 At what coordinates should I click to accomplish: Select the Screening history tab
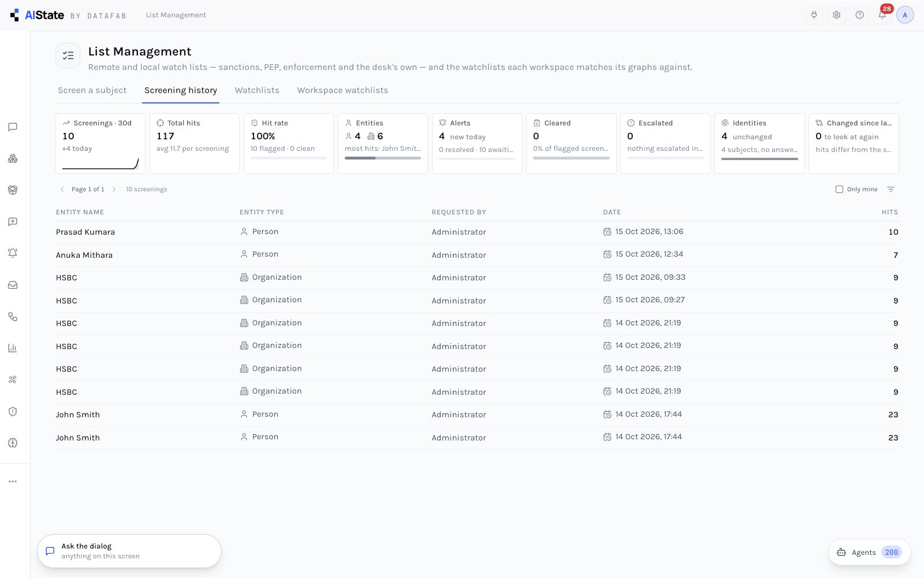[x=181, y=90]
